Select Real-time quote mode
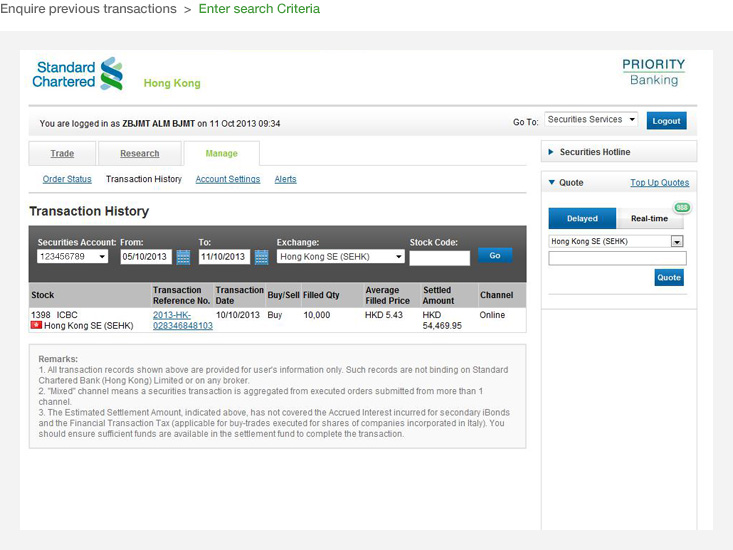 [649, 218]
